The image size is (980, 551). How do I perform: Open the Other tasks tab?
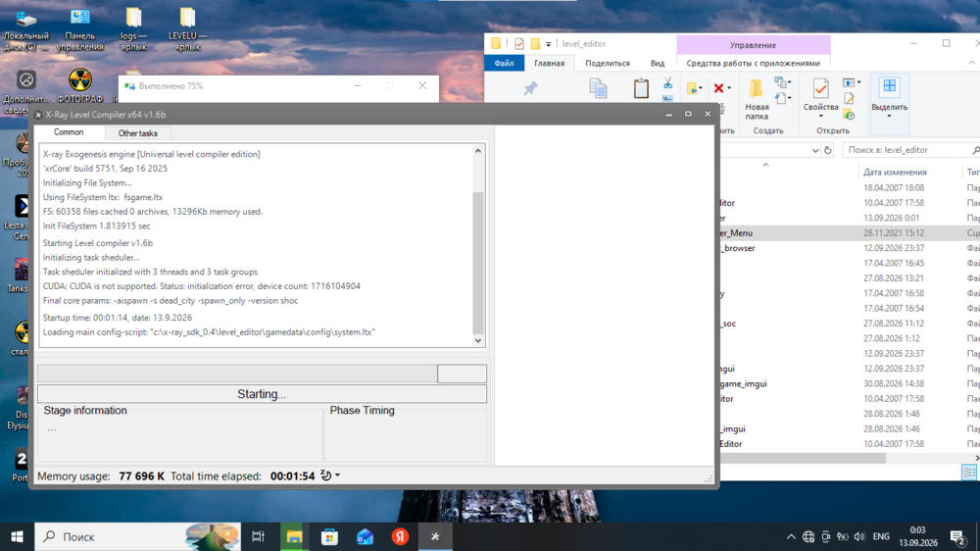click(137, 133)
